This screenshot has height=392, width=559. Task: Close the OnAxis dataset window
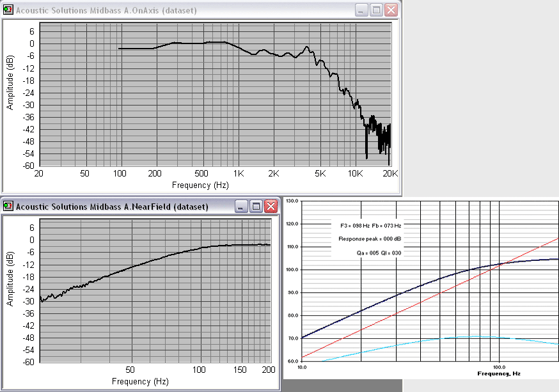pyautogui.click(x=391, y=10)
